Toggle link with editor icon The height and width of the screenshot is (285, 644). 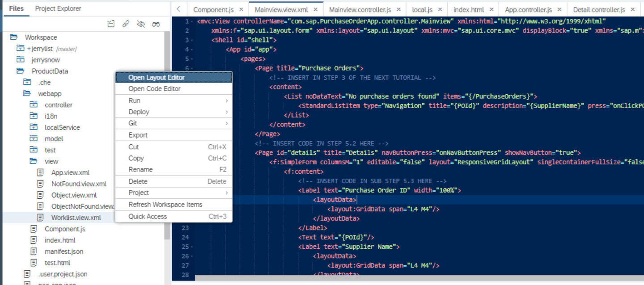point(126,24)
